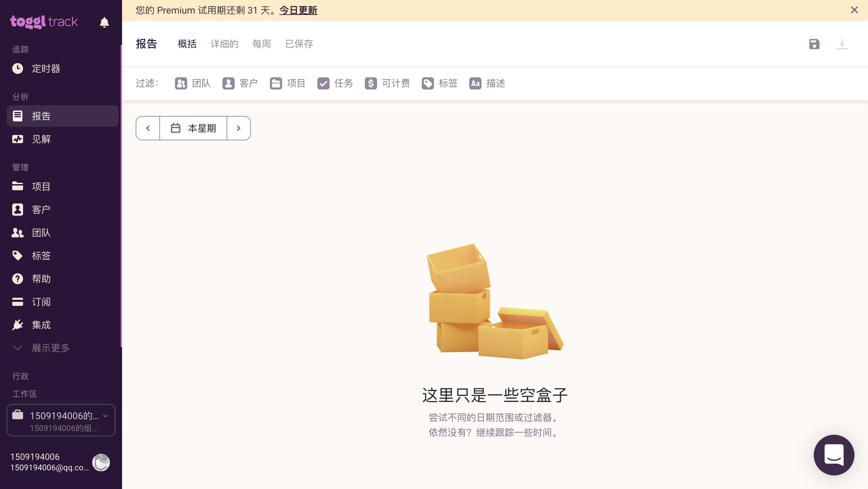Click the 今日更新 upgrade link

coord(298,11)
